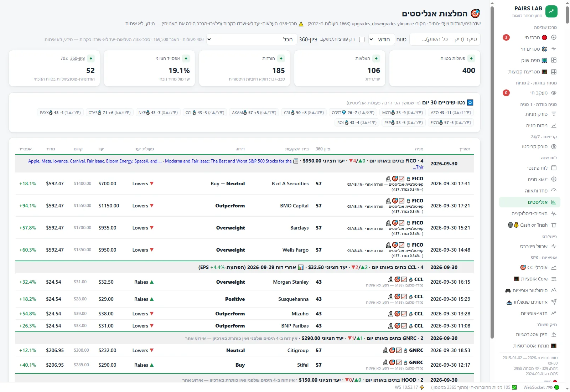Open the לוח פיננסי calendar icon
Viewport: 570px width, 392px height.
click(x=554, y=167)
